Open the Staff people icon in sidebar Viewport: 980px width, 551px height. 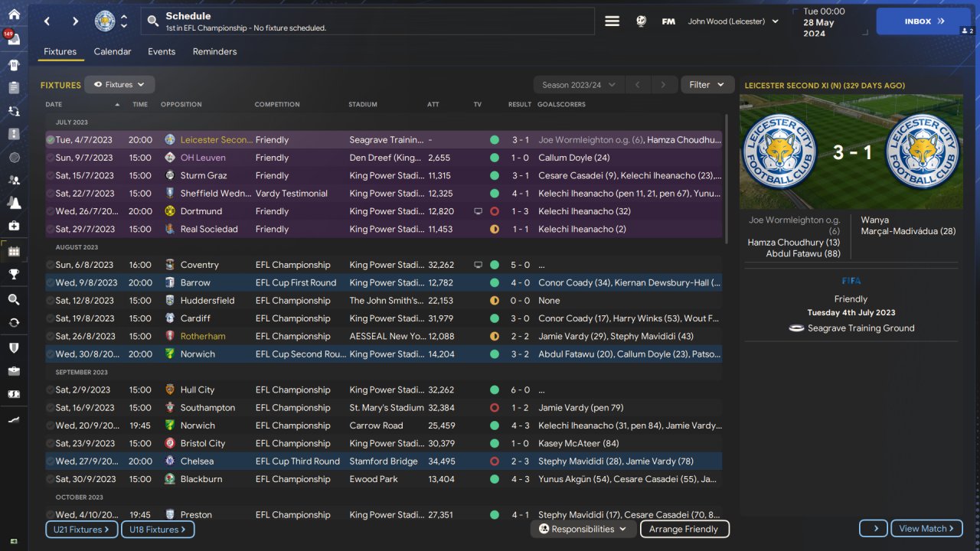[x=14, y=180]
